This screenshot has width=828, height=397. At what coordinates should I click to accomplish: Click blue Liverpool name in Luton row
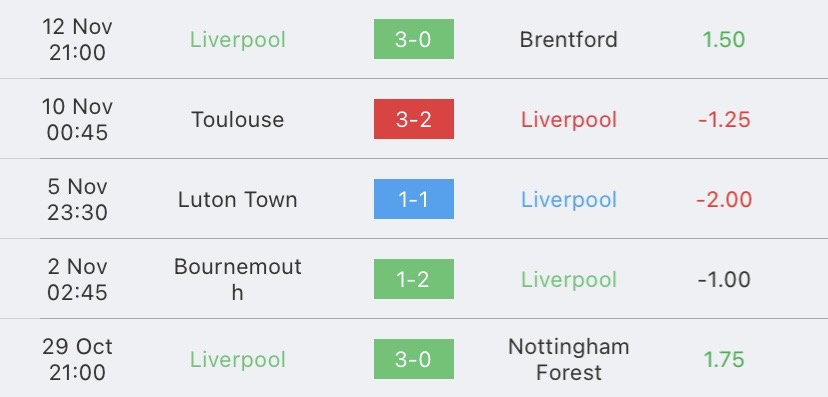point(569,200)
